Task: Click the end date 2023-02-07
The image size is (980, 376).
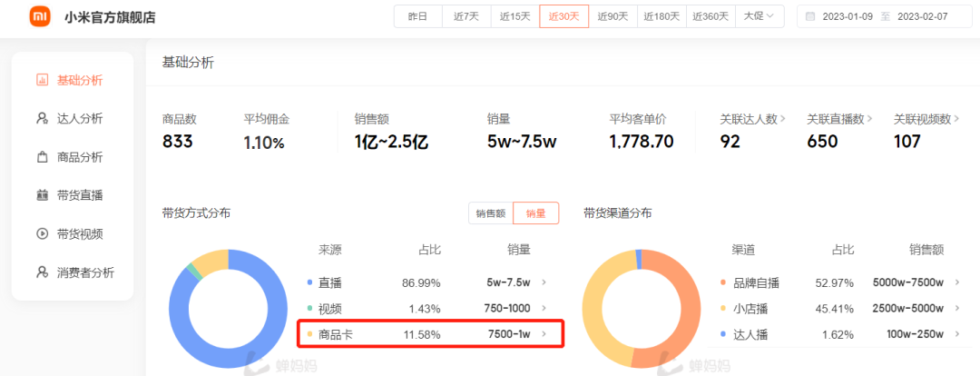Action: pyautogui.click(x=923, y=17)
